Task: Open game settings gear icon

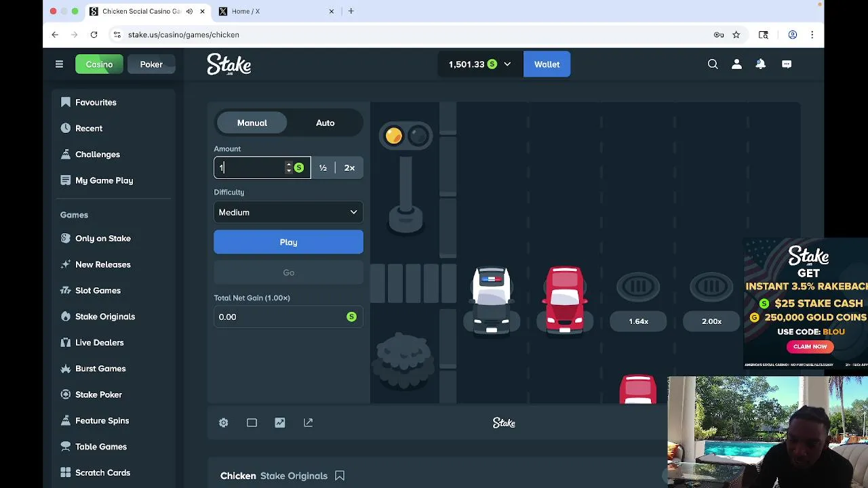Action: [224, 423]
